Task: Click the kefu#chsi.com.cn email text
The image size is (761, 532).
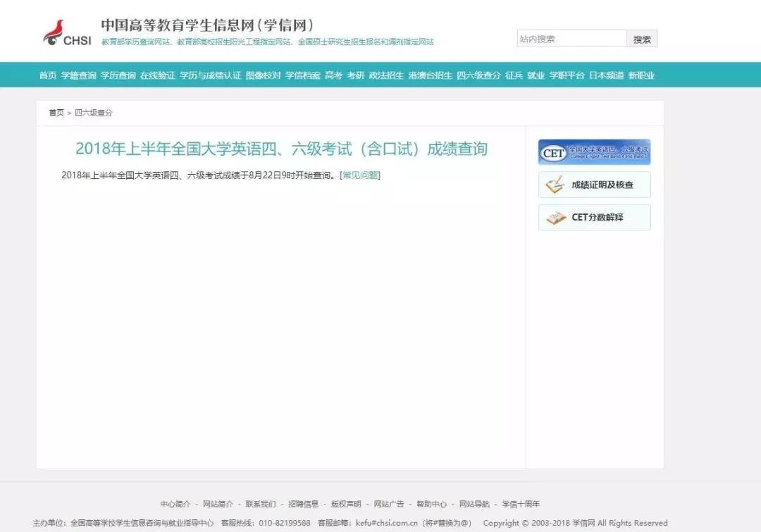Action: click(x=387, y=523)
